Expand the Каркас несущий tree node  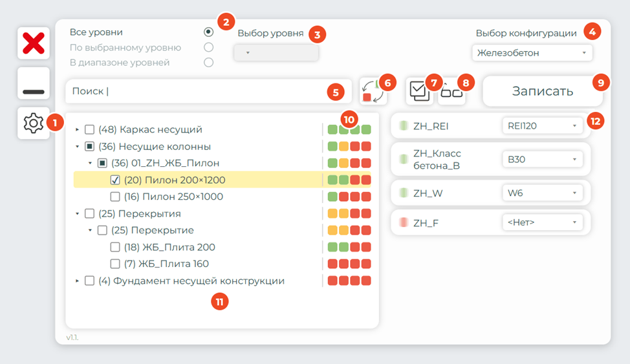(x=77, y=129)
